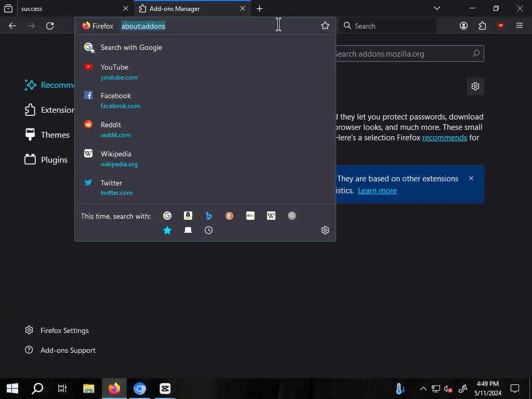Follow the Learn more link
The height and width of the screenshot is (399, 532).
click(377, 191)
